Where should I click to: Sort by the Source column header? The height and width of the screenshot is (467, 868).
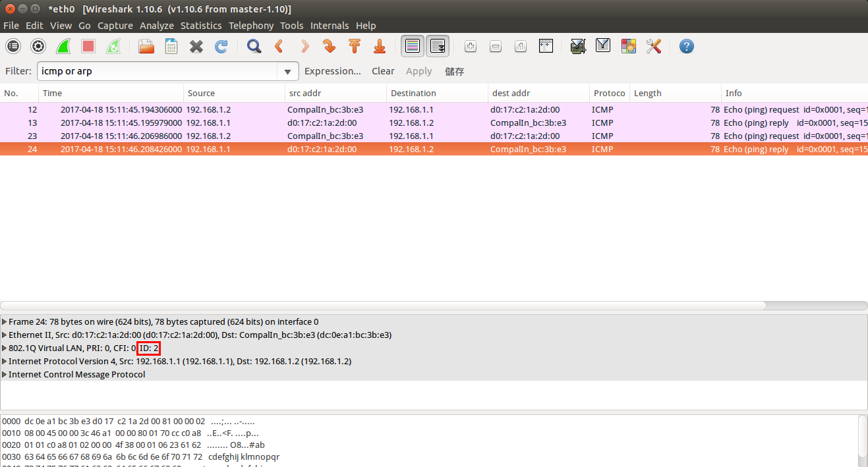pos(234,93)
